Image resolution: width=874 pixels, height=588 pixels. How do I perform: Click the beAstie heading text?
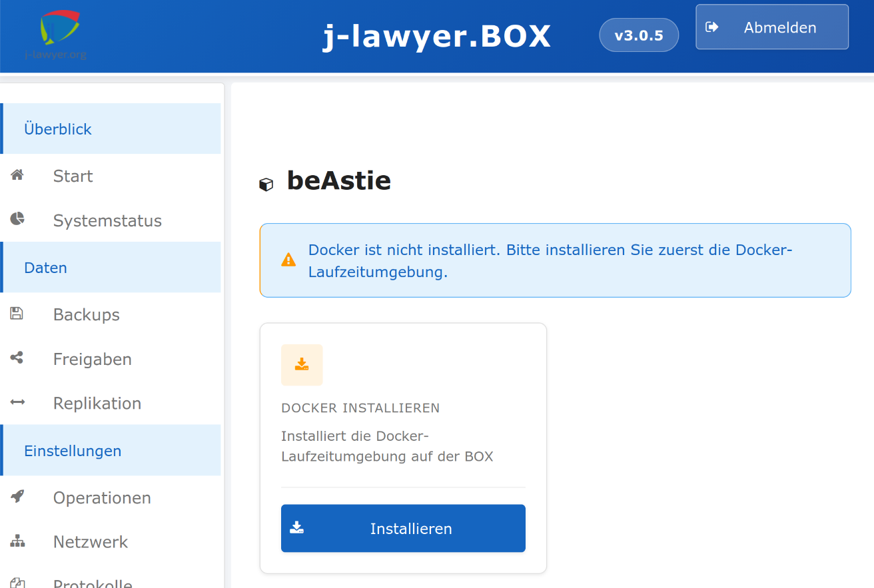tap(339, 180)
